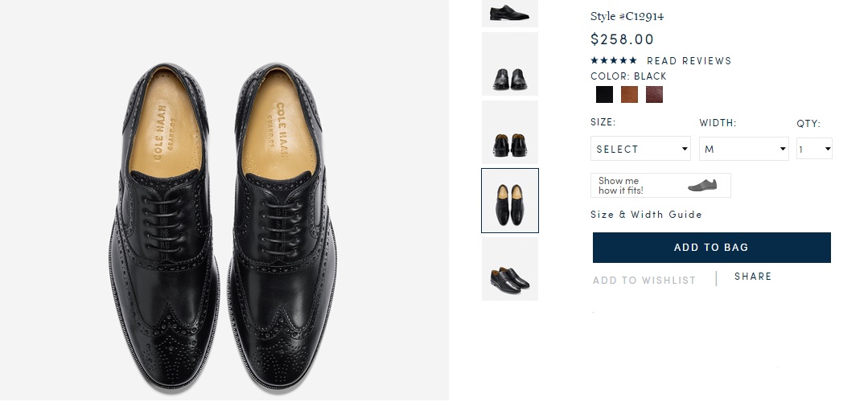Choose the burgundy color swatch
Image resolution: width=868 pixels, height=402 pixels.
[654, 95]
